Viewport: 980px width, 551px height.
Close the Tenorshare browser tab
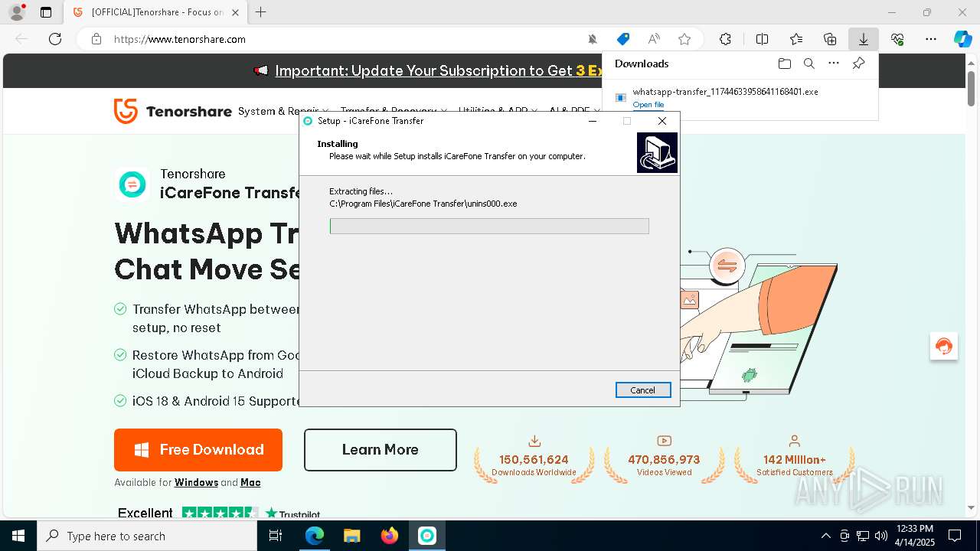click(x=235, y=12)
